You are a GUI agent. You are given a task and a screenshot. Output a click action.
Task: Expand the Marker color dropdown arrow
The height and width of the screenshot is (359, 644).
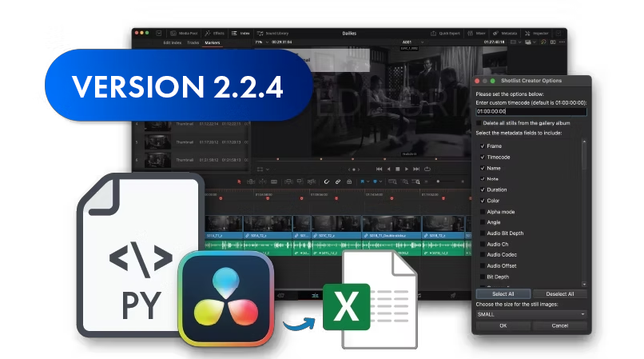click(381, 181)
